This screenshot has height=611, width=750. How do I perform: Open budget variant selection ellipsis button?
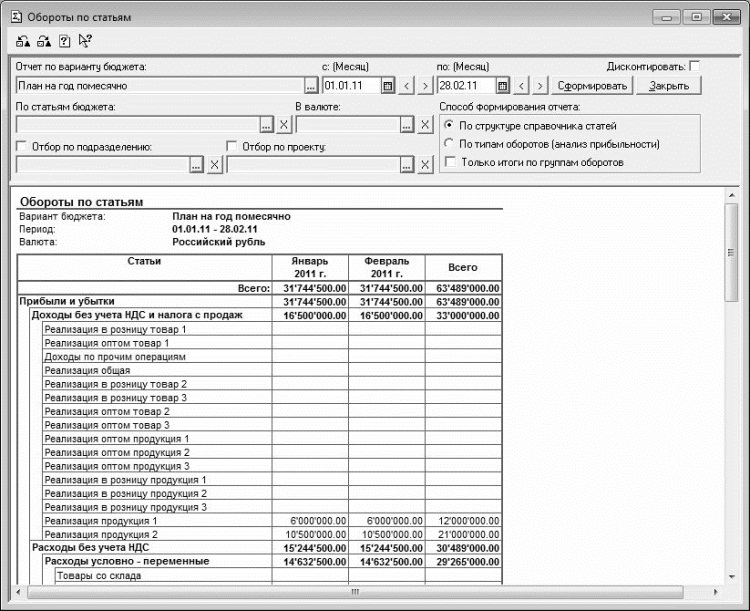point(311,86)
